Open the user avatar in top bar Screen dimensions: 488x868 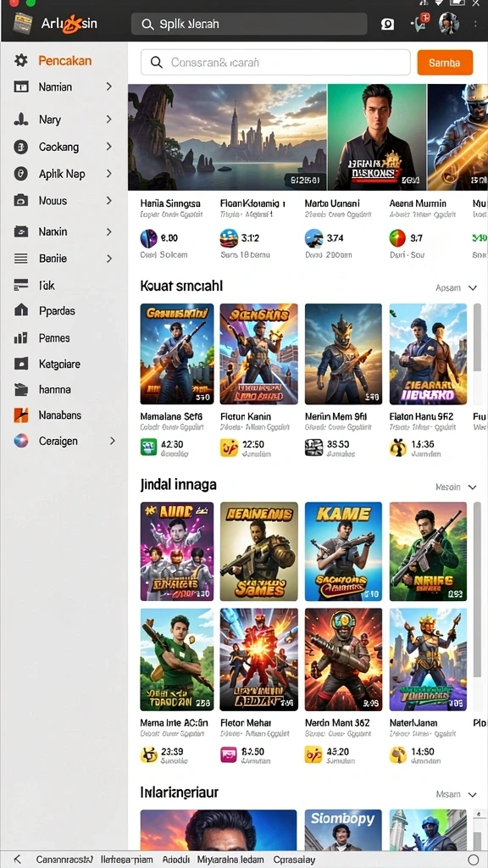click(449, 24)
